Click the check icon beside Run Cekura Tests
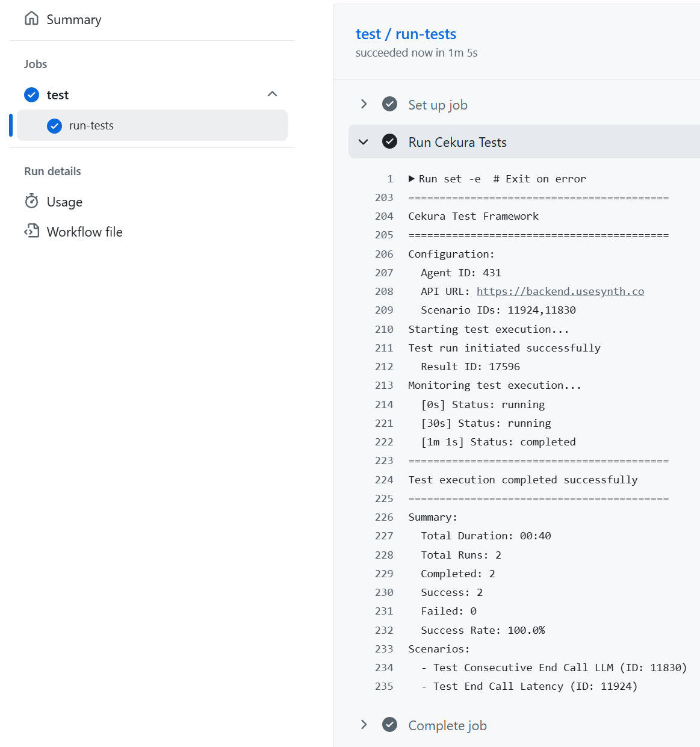Viewport: 700px width, 747px height. pyautogui.click(x=390, y=141)
